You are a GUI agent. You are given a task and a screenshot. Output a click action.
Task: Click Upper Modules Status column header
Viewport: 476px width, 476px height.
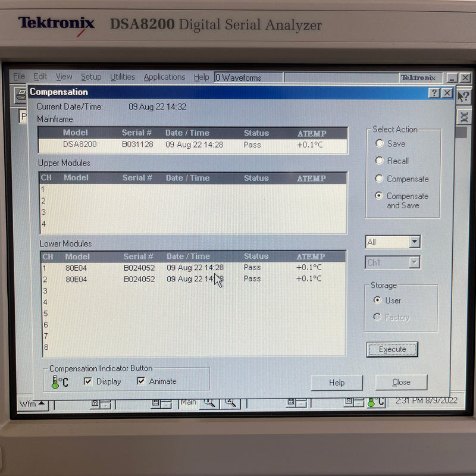point(256,178)
